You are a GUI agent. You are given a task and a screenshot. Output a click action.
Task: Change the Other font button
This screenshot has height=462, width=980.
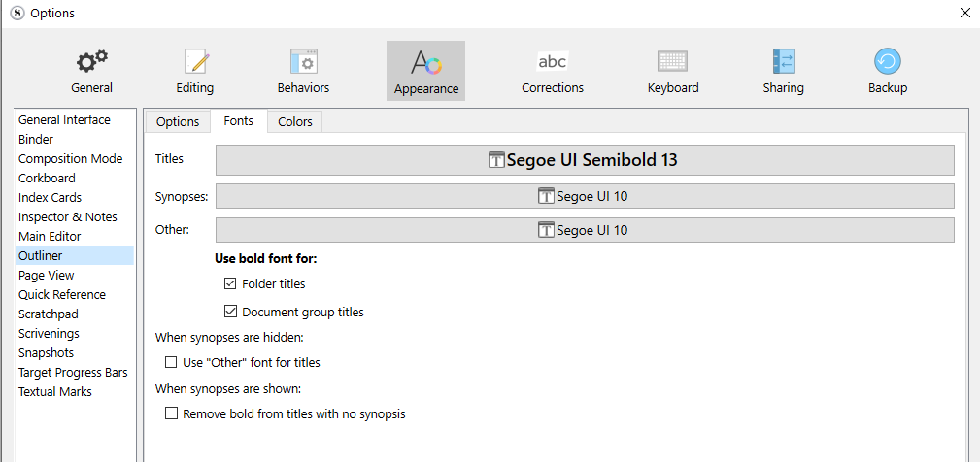[585, 230]
